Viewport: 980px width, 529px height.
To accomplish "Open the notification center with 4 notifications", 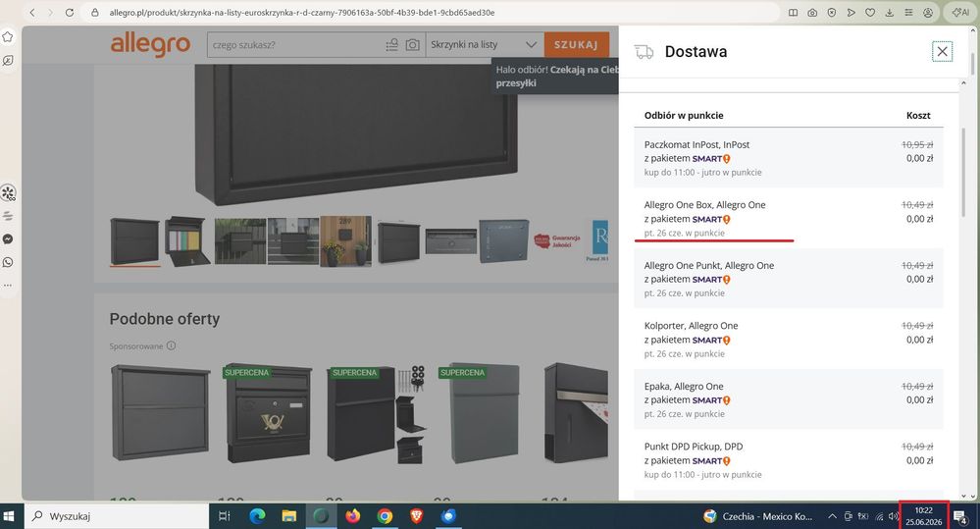I will [x=959, y=517].
